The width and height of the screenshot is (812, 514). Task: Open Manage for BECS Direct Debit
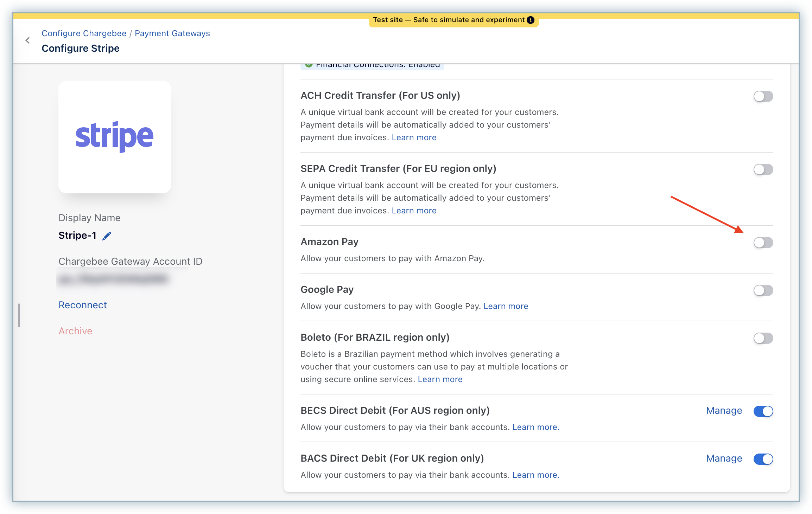click(724, 411)
